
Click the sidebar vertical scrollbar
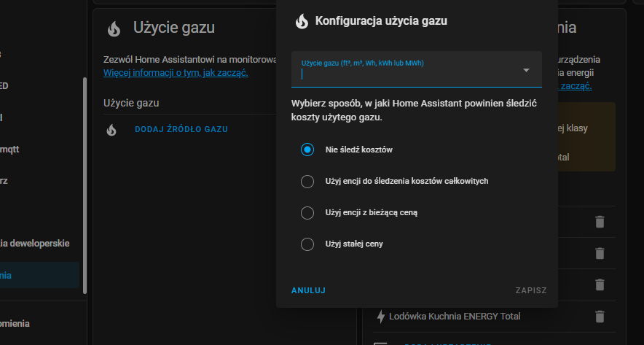(x=85, y=185)
